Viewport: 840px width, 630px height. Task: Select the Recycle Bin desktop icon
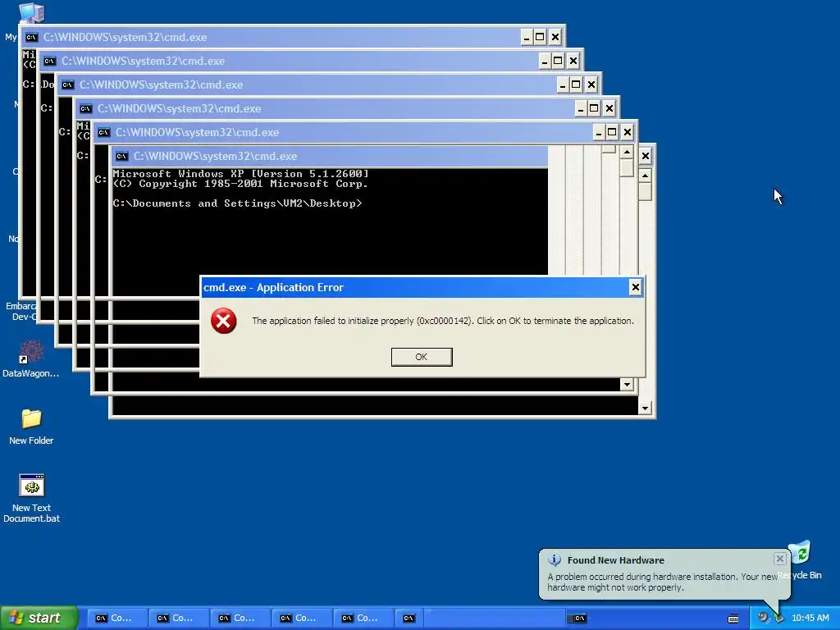pyautogui.click(x=800, y=560)
